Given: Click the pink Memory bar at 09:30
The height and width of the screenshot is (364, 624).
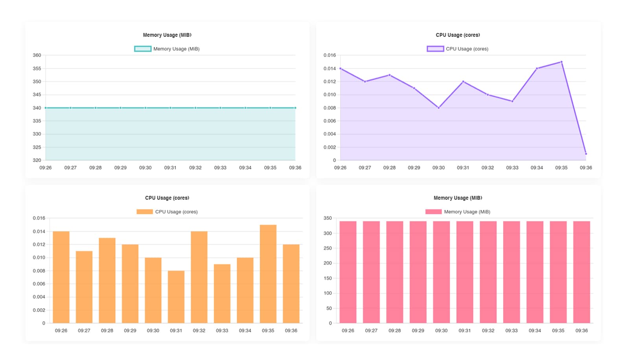Looking at the screenshot, I should tap(441, 272).
